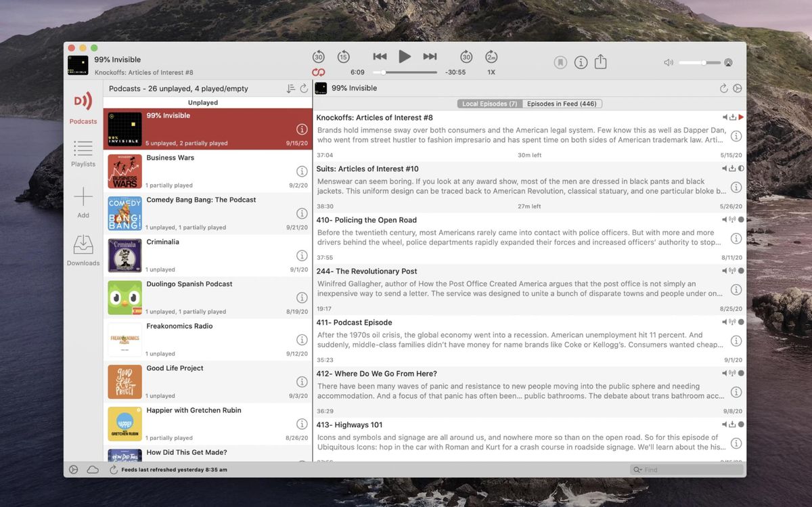The height and width of the screenshot is (507, 812).
Task: Click the Share icon in the player toolbar
Action: tap(601, 62)
